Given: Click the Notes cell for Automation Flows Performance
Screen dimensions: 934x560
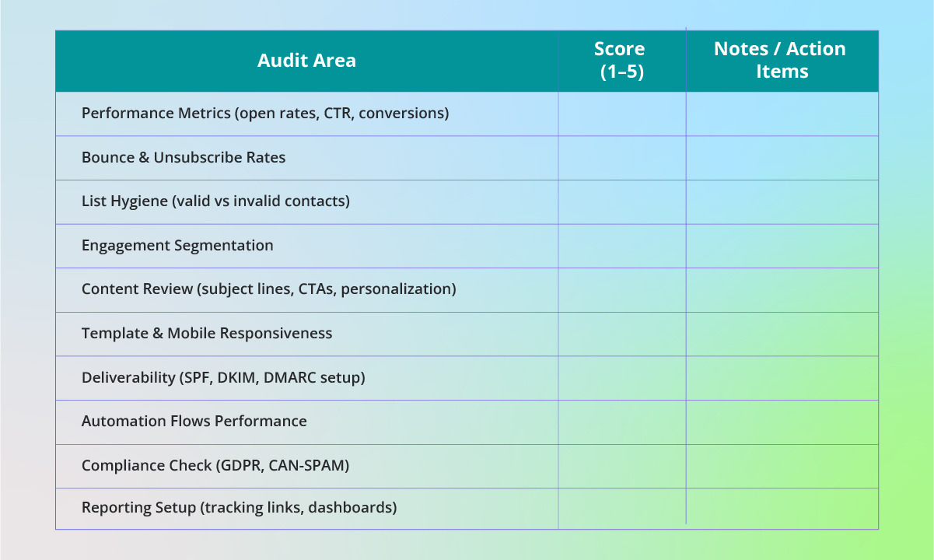Looking at the screenshot, I should [782, 422].
